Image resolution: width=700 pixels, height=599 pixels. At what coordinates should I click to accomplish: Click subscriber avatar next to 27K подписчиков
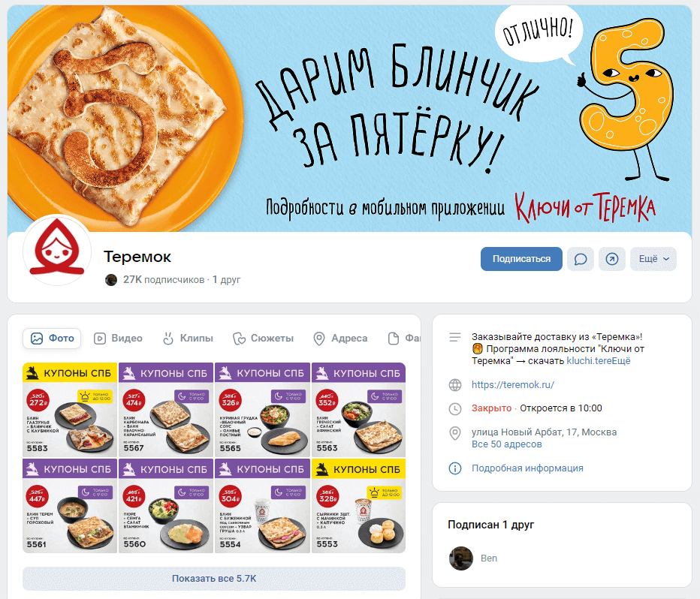(x=111, y=280)
